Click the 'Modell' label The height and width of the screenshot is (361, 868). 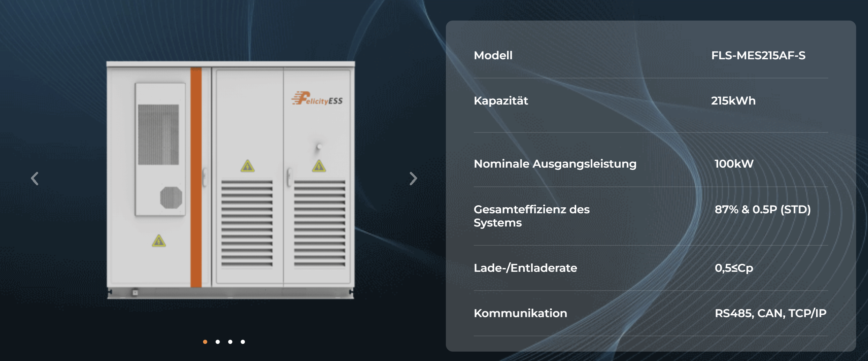click(x=493, y=55)
